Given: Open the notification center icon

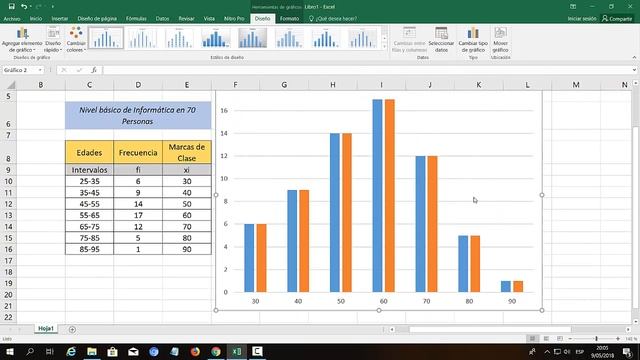Looking at the screenshot, I should pos(627,351).
